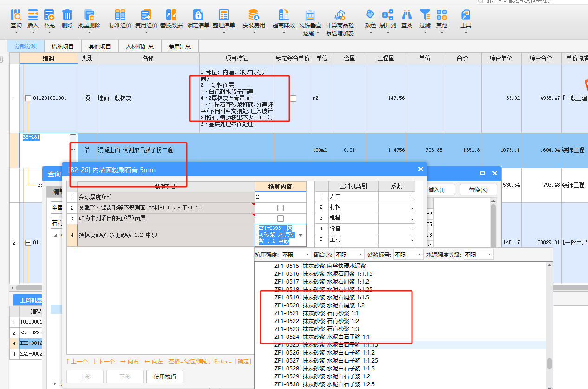Click the 过滤 filter funnel icon

click(x=425, y=15)
